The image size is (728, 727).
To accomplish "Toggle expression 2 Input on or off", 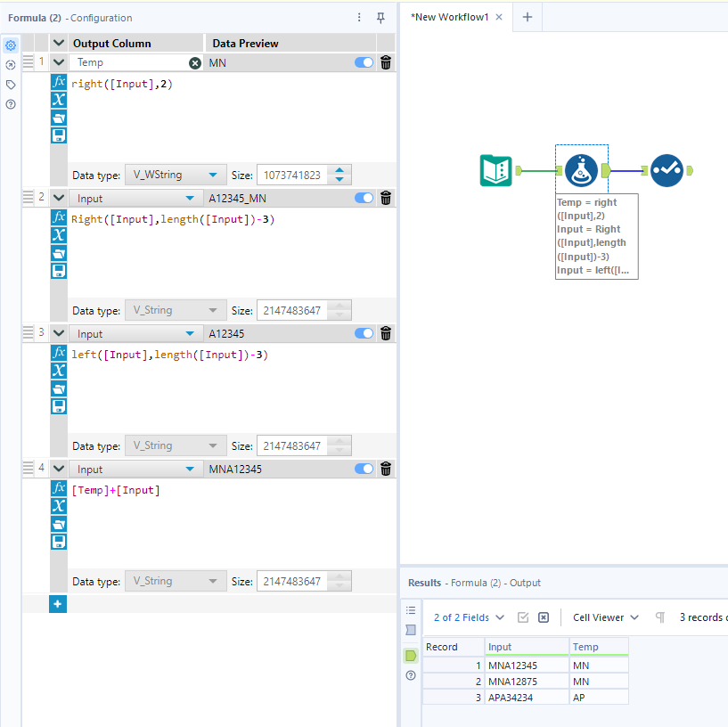I will coord(364,198).
